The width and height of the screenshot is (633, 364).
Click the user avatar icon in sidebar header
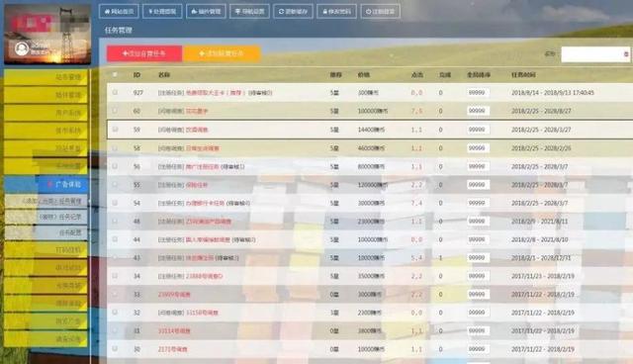(22, 48)
